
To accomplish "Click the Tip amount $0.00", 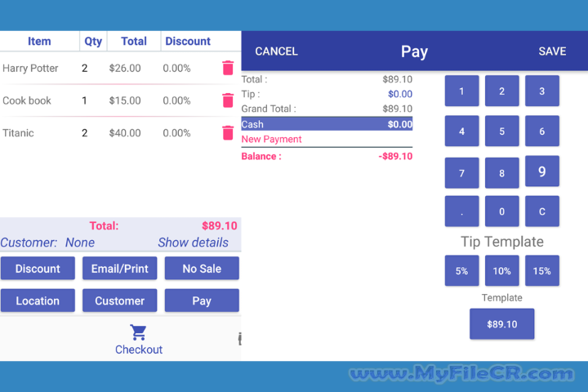I will (x=400, y=94).
